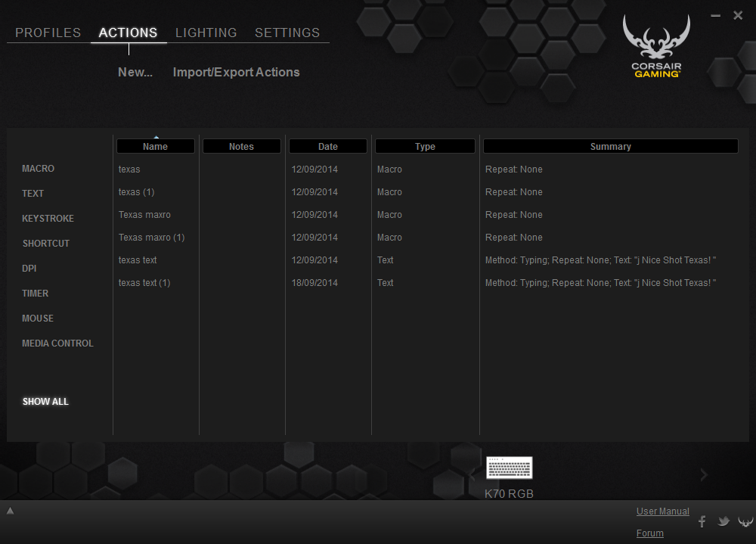Click the sort arrow above Name column
This screenshot has width=756, height=544.
(x=156, y=137)
